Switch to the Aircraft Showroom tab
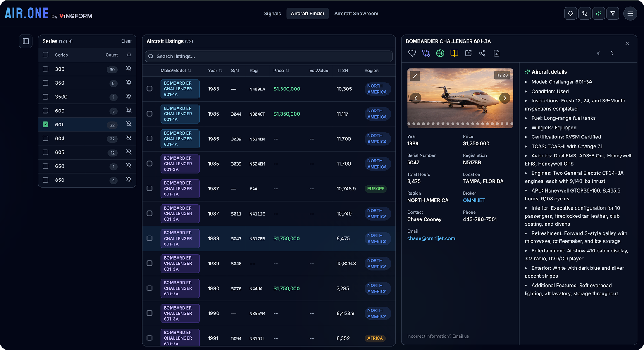This screenshot has height=350, width=644. (356, 13)
